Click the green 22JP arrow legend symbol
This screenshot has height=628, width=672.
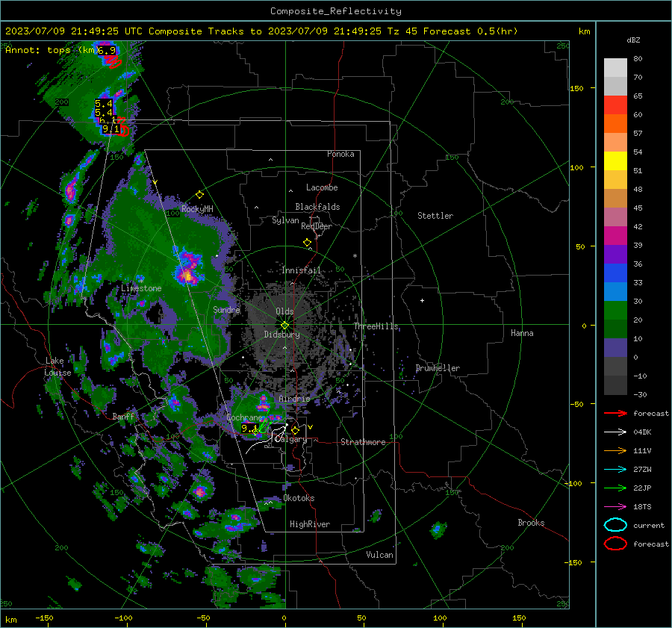click(x=615, y=488)
